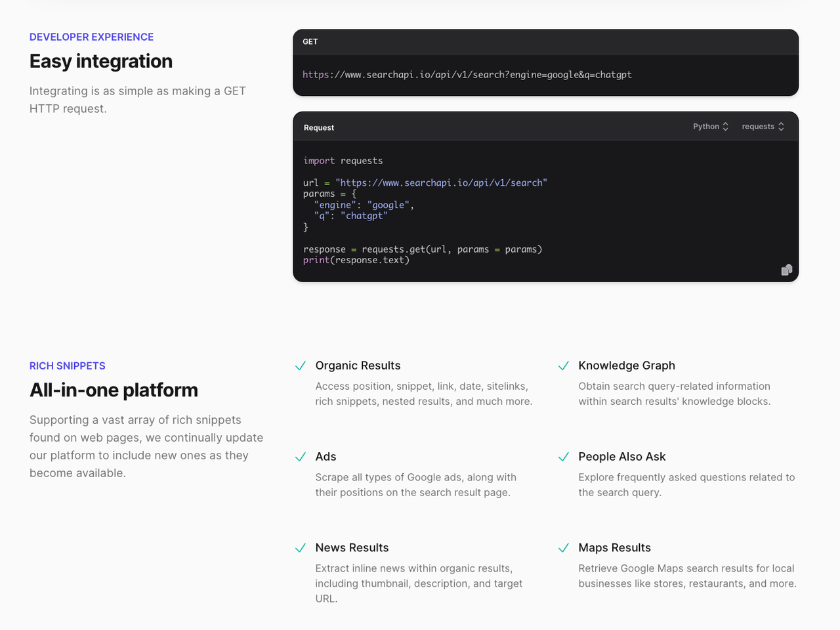Open the Python language dropdown

[x=711, y=127]
